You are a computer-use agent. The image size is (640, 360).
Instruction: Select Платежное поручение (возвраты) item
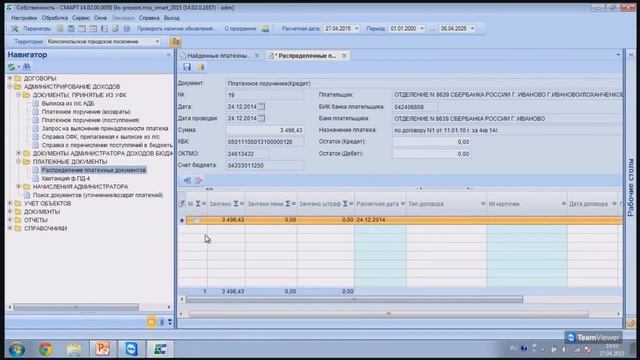(86, 111)
